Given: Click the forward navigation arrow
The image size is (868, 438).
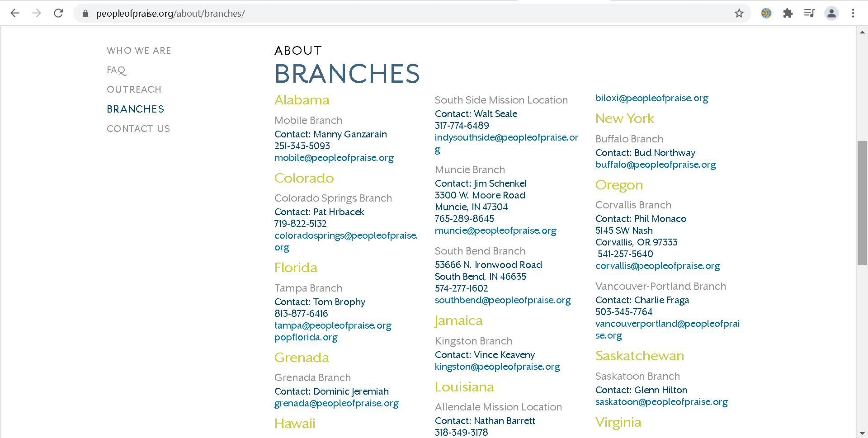Looking at the screenshot, I should [x=37, y=14].
